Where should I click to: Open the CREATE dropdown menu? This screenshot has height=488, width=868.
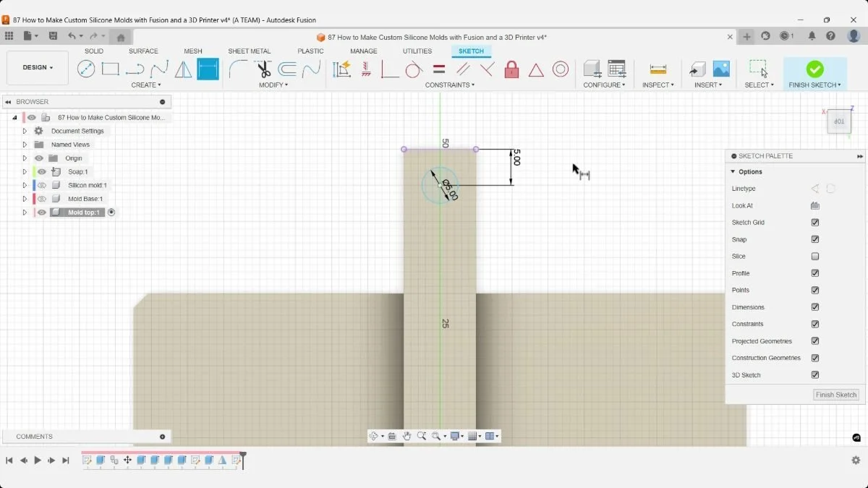pyautogui.click(x=147, y=85)
